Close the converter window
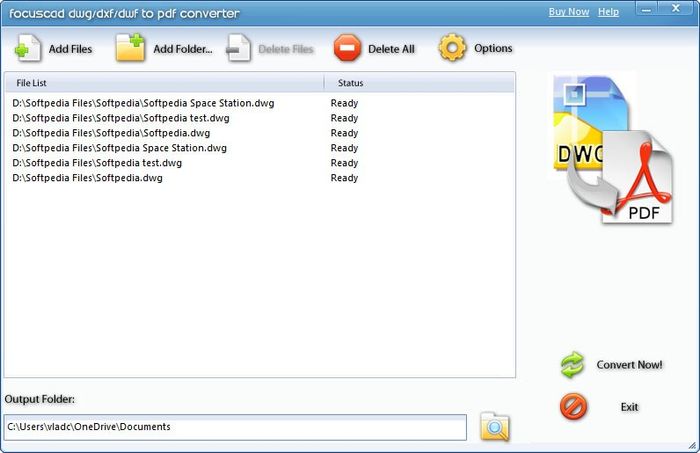700x453 pixels. tap(676, 9)
